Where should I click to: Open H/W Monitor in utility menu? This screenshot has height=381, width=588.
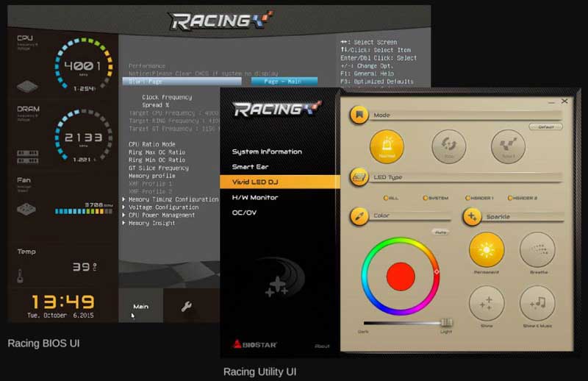click(x=254, y=197)
